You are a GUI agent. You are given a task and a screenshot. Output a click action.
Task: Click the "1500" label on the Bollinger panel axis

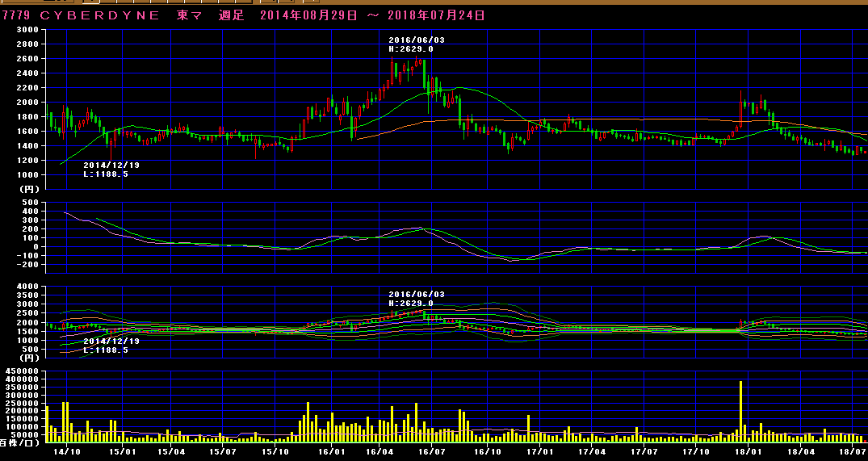27,331
